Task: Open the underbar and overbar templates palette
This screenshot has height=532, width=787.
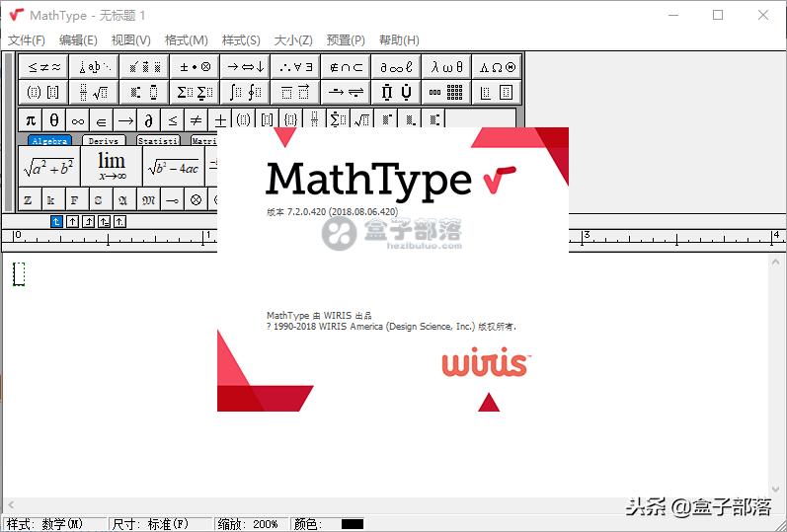Action: 295,92
